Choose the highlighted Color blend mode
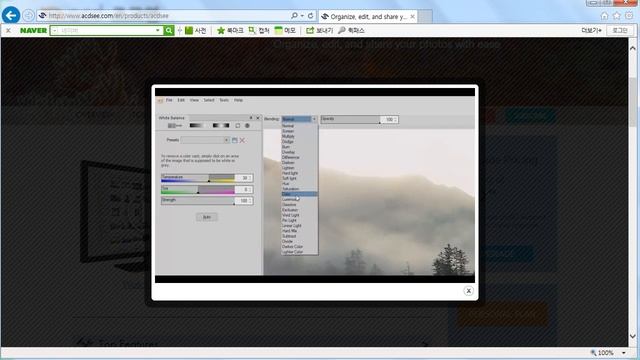 click(299, 194)
